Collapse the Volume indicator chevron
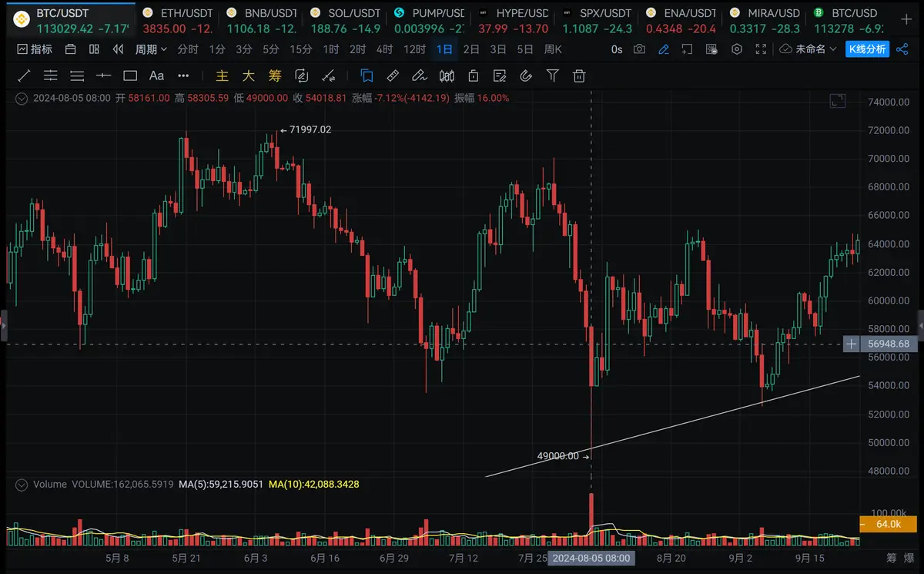The image size is (924, 574). (x=22, y=485)
